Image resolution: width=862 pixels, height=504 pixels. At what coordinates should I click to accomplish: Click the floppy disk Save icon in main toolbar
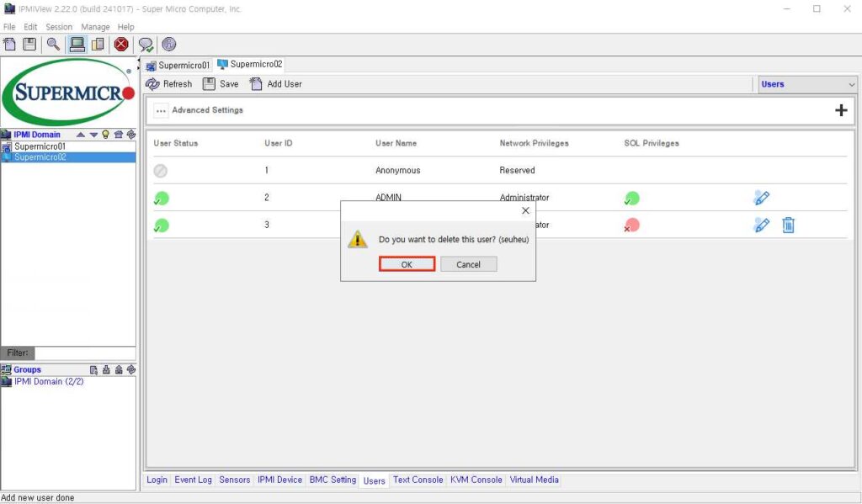[x=29, y=44]
